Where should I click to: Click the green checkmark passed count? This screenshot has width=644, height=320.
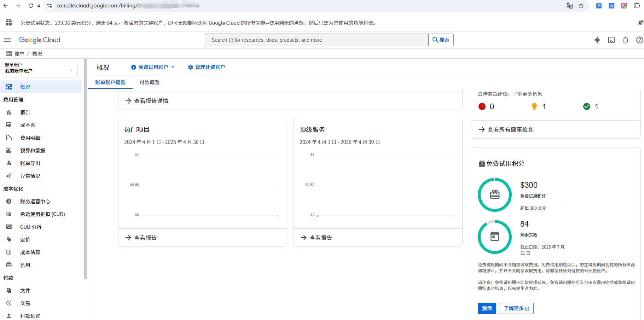(x=591, y=106)
